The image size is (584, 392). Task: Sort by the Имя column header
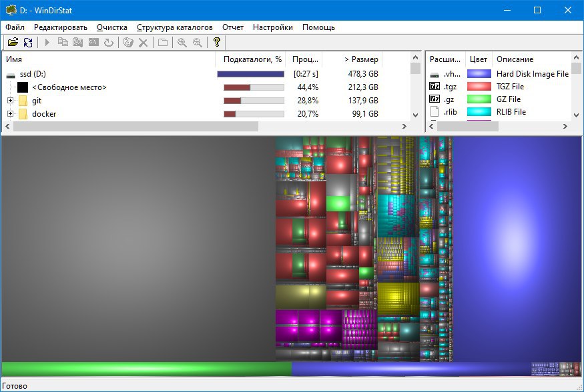(x=109, y=59)
